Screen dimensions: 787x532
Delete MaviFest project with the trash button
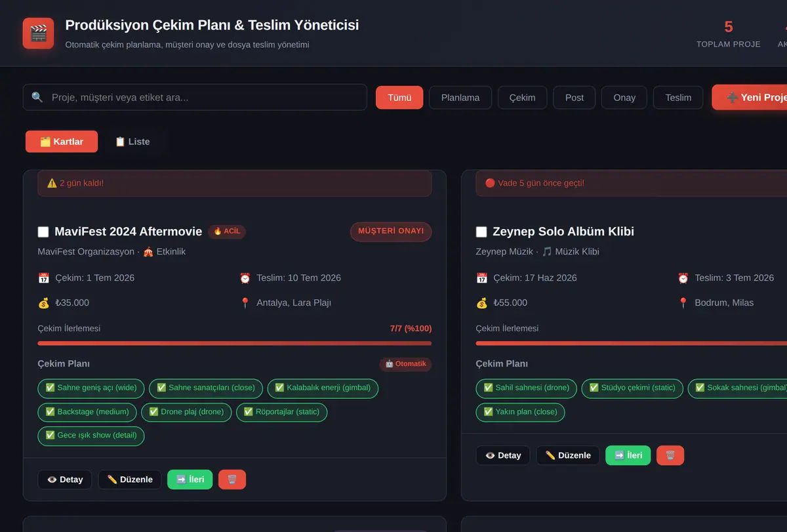232,480
